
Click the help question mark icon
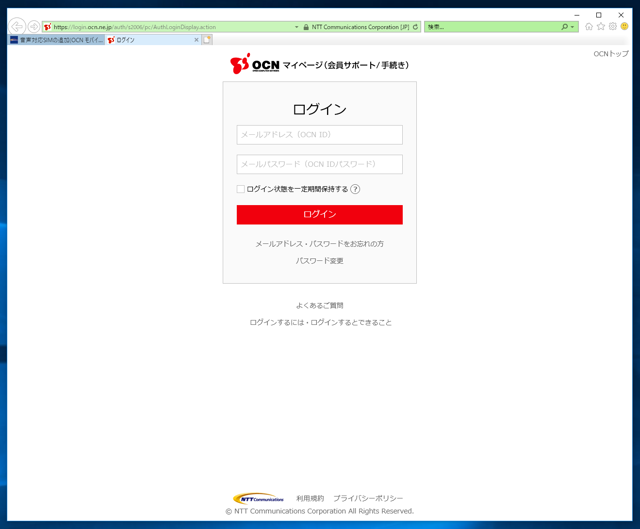pos(356,189)
